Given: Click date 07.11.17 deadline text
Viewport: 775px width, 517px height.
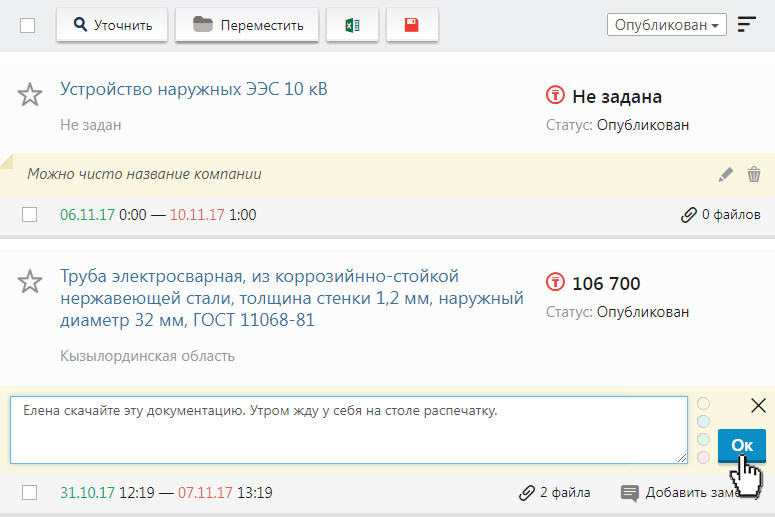Looking at the screenshot, I should pos(205,492).
